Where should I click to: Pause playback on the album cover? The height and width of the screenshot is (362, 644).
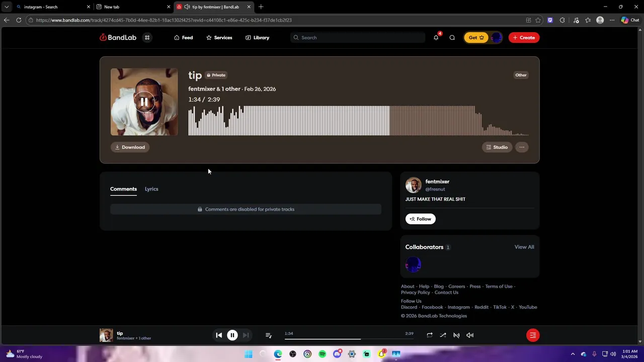coord(144,102)
